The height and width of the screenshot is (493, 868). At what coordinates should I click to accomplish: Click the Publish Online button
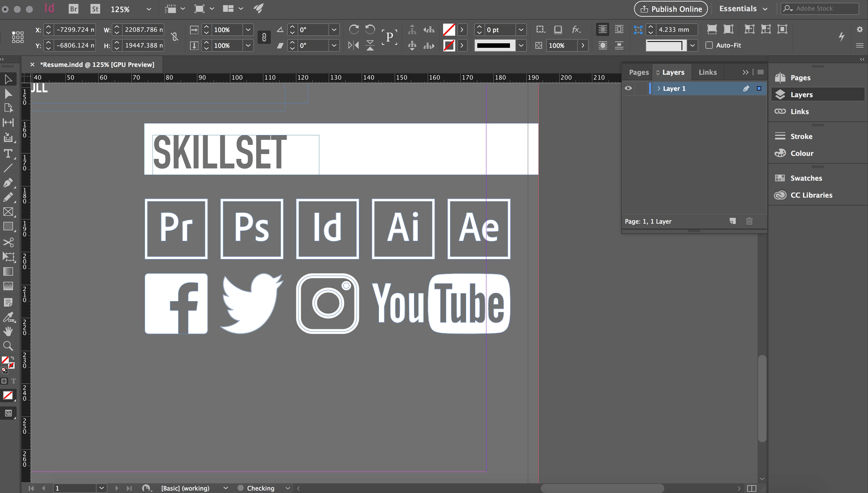pos(671,9)
